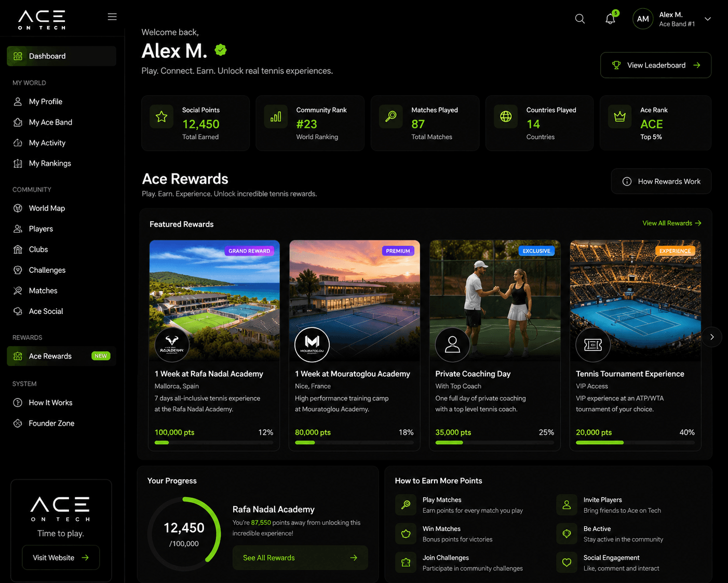The image size is (728, 583).
Task: Open View All Rewards link
Action: (x=672, y=223)
